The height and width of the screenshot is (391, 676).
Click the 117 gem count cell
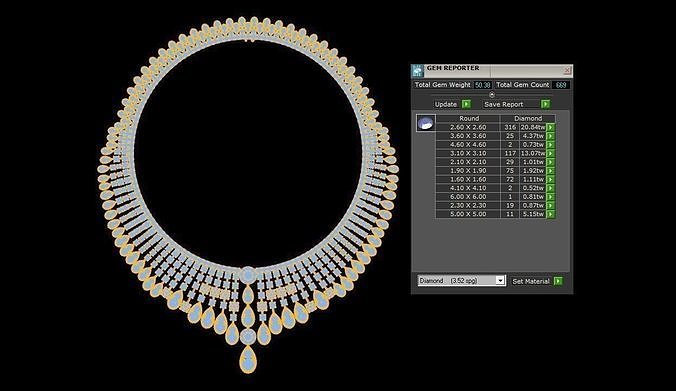click(x=510, y=153)
